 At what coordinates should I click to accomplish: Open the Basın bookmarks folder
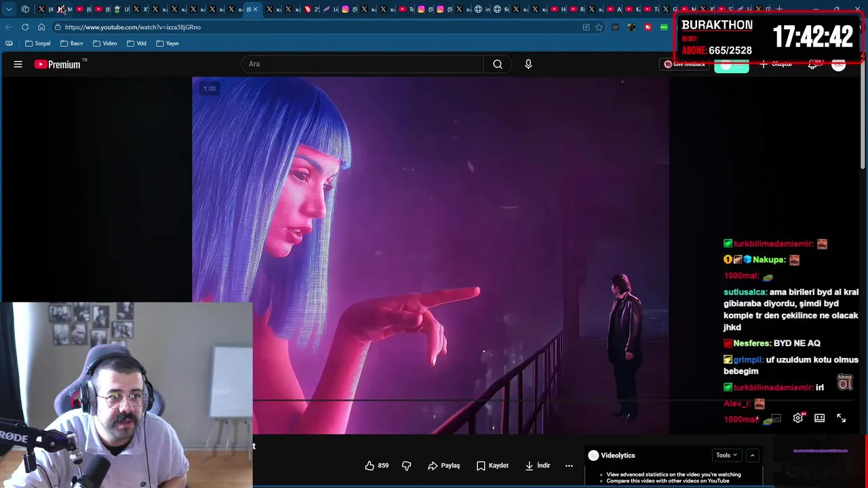pyautogui.click(x=71, y=43)
